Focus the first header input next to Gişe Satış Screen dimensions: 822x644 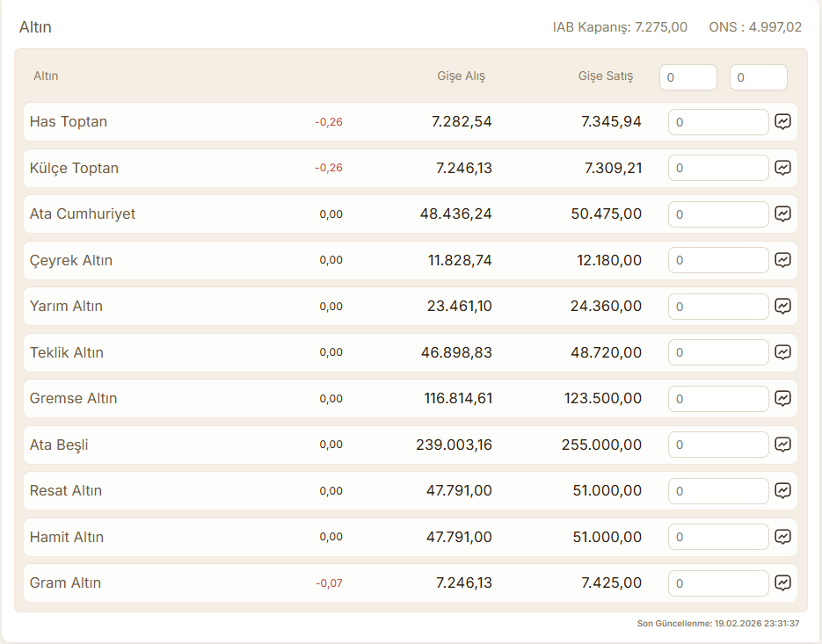coord(687,77)
